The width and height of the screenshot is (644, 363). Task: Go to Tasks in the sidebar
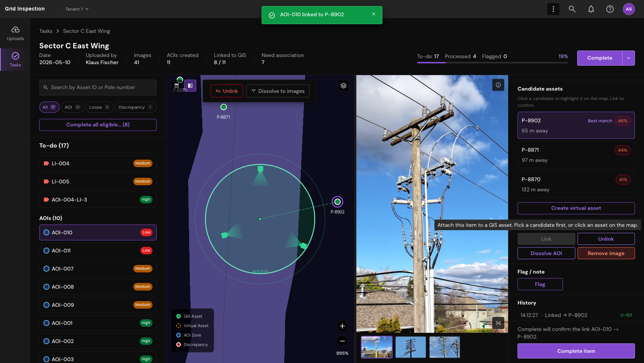15,60
